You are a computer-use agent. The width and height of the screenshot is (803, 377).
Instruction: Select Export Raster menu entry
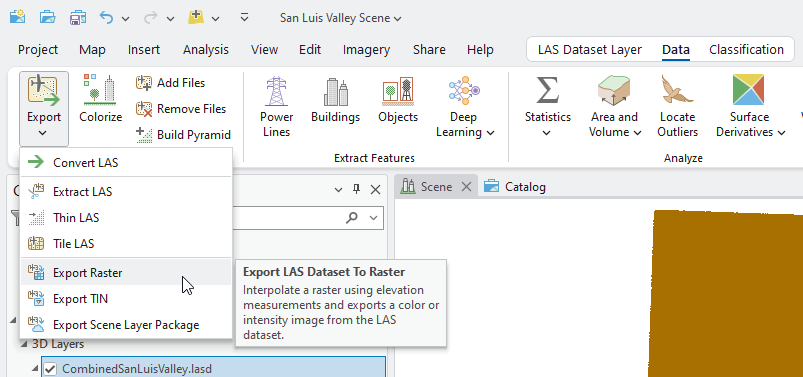tap(126, 273)
